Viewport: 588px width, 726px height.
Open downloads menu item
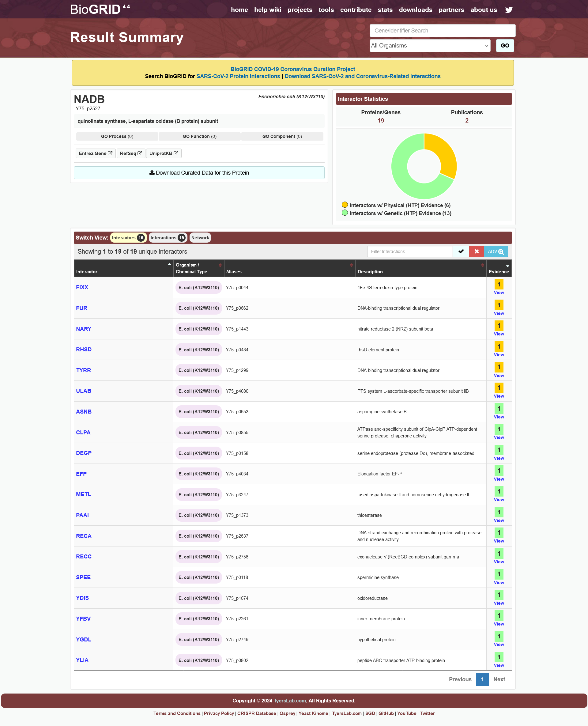coord(416,10)
